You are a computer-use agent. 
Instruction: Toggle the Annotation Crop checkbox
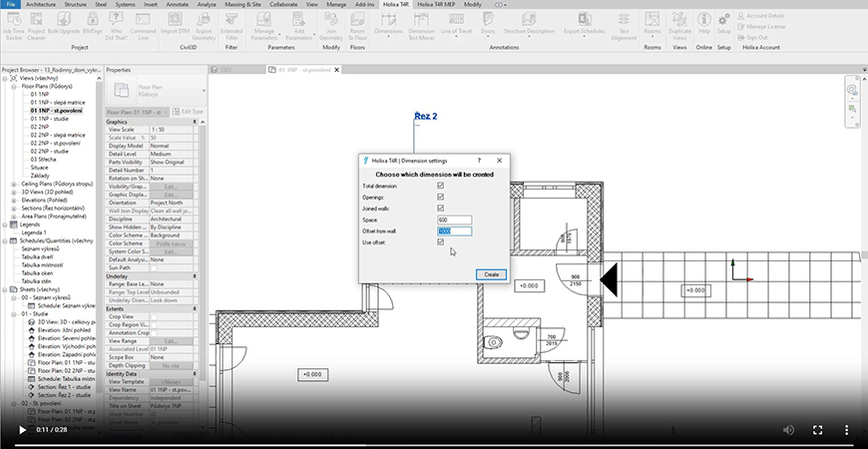coord(154,332)
